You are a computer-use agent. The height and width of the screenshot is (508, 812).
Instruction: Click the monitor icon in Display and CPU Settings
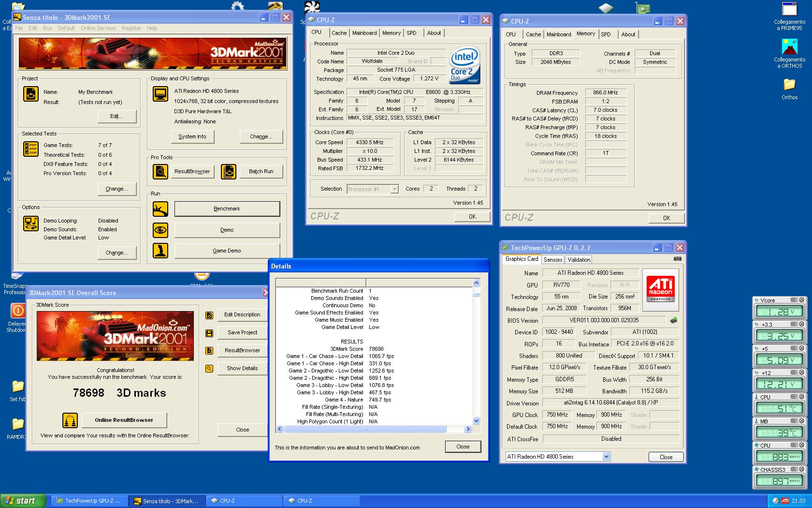160,94
